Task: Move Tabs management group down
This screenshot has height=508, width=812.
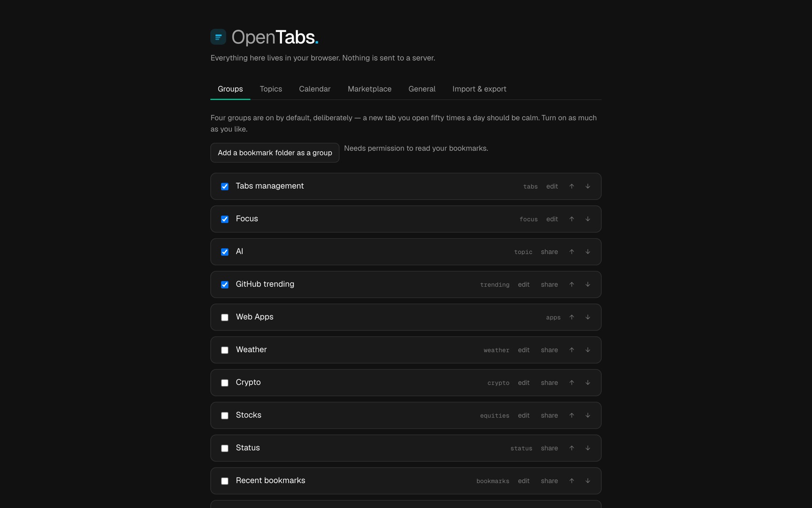Action: (x=588, y=186)
